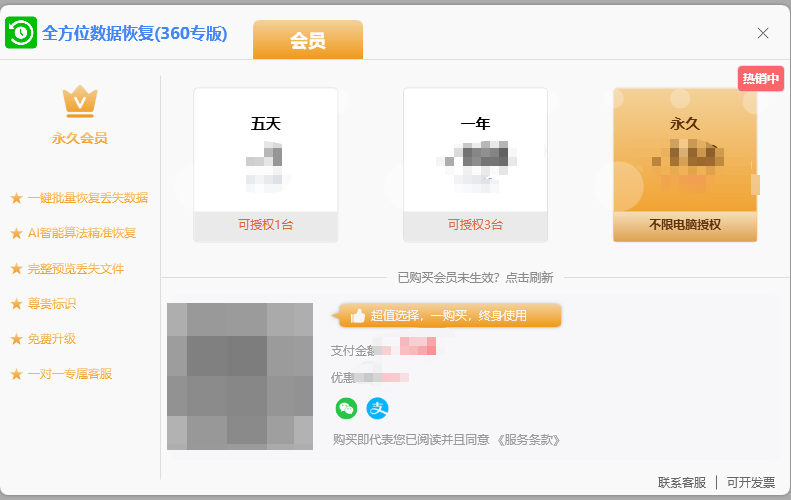Click 联系客服 link
The image size is (791, 500).
(682, 483)
